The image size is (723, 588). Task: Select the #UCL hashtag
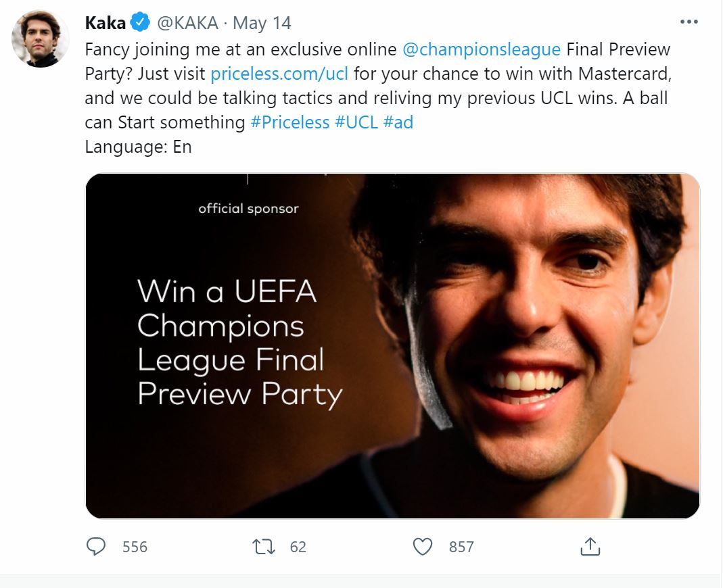coord(356,122)
